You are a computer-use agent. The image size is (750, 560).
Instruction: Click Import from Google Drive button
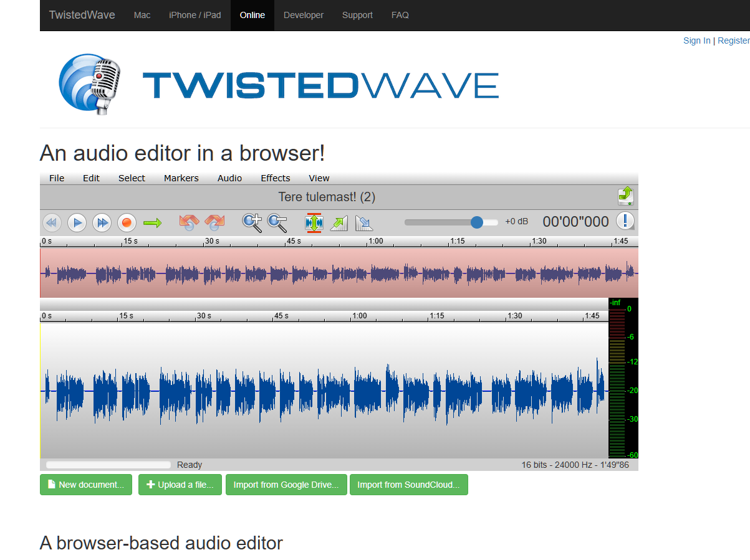[x=286, y=485]
